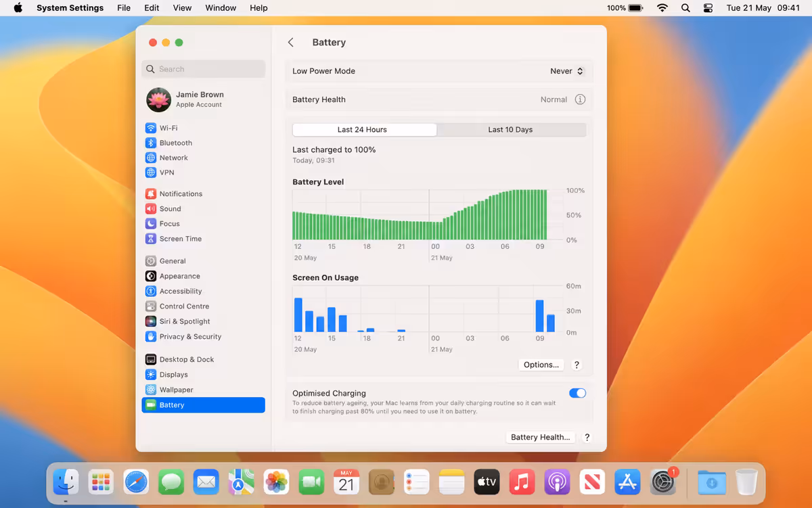The image size is (812, 508).
Task: Open Mail app in Dock
Action: 206,482
